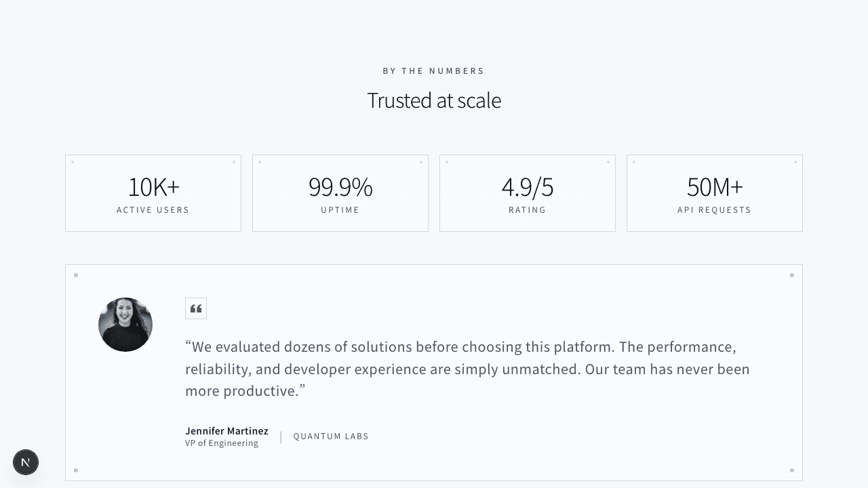Click the 10K+ stat number
Viewport: 868px width, 488px height.
[x=153, y=186]
